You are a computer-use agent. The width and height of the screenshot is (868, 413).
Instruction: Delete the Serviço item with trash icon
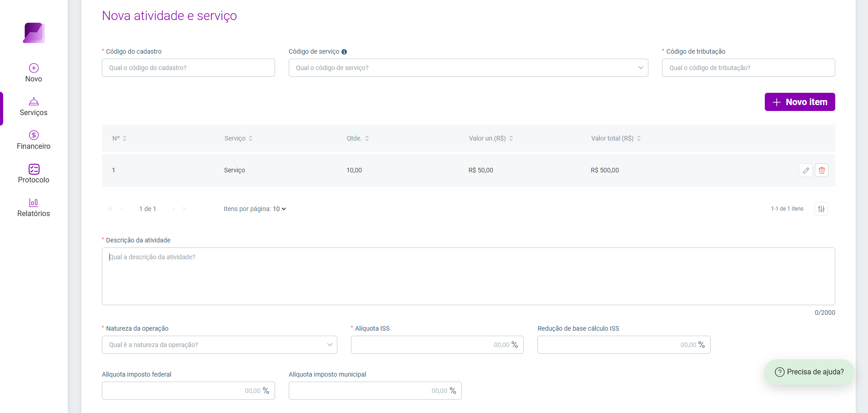pyautogui.click(x=822, y=170)
